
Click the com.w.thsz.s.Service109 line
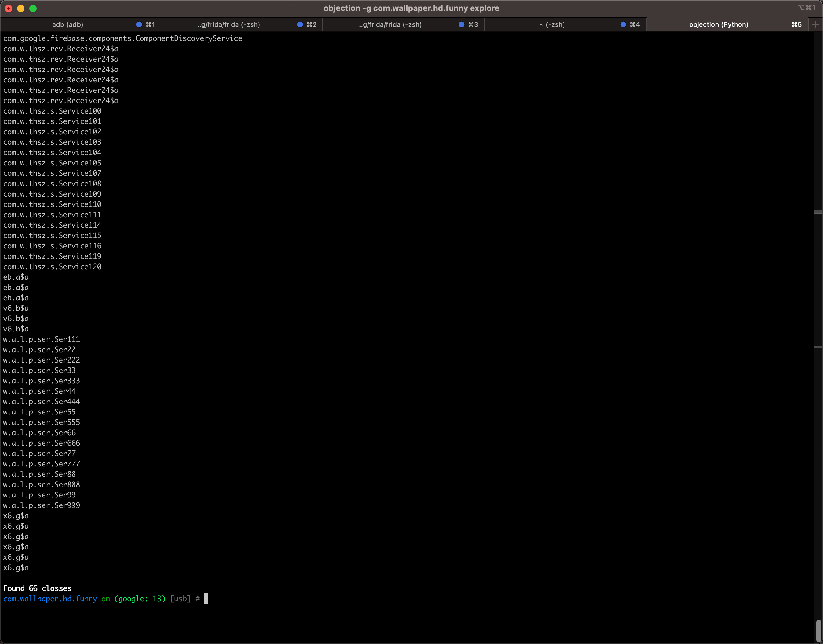click(53, 194)
